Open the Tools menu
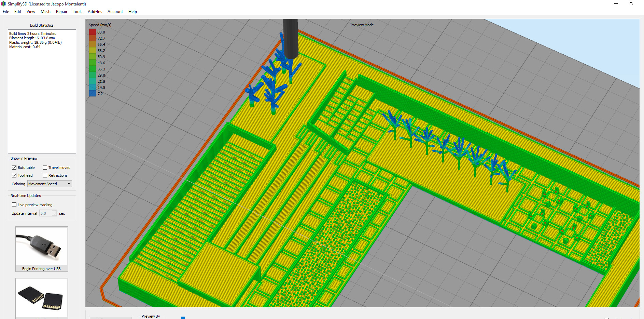644x319 pixels. (78, 12)
